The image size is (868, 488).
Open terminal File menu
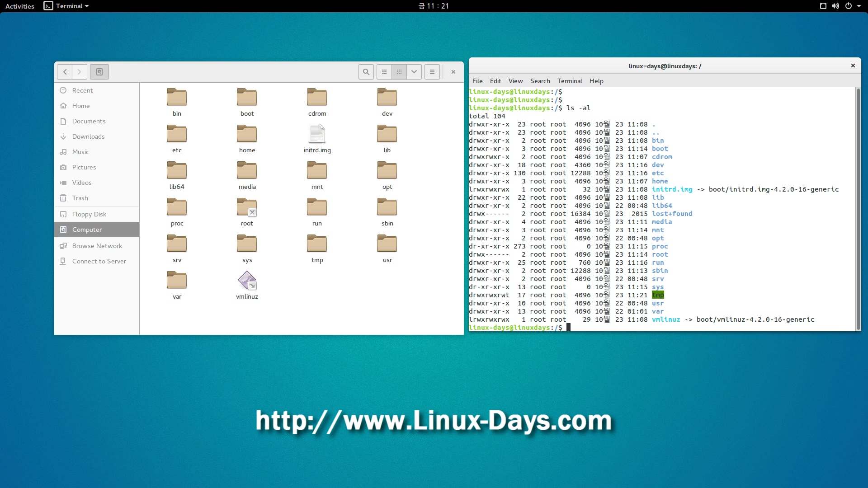point(477,81)
